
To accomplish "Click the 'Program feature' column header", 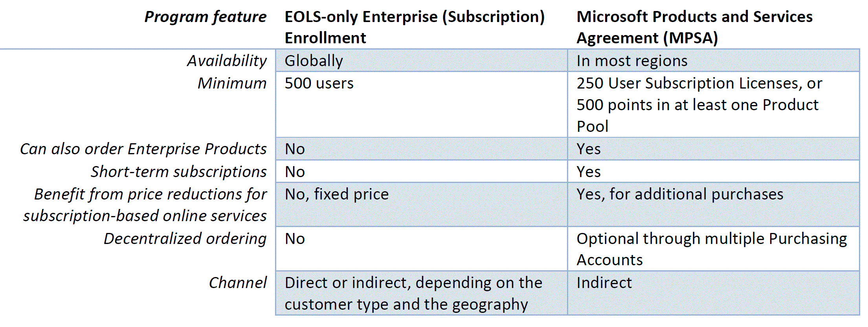I will 205,17.
